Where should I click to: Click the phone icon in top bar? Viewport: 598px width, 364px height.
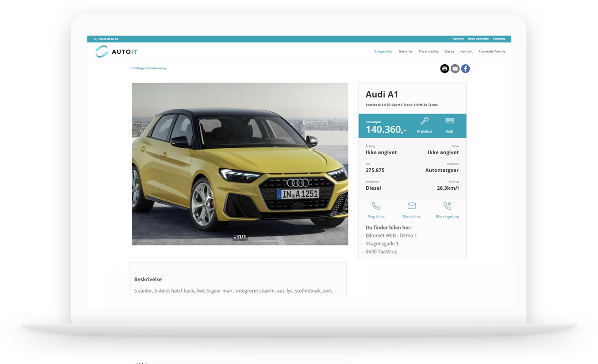95,39
